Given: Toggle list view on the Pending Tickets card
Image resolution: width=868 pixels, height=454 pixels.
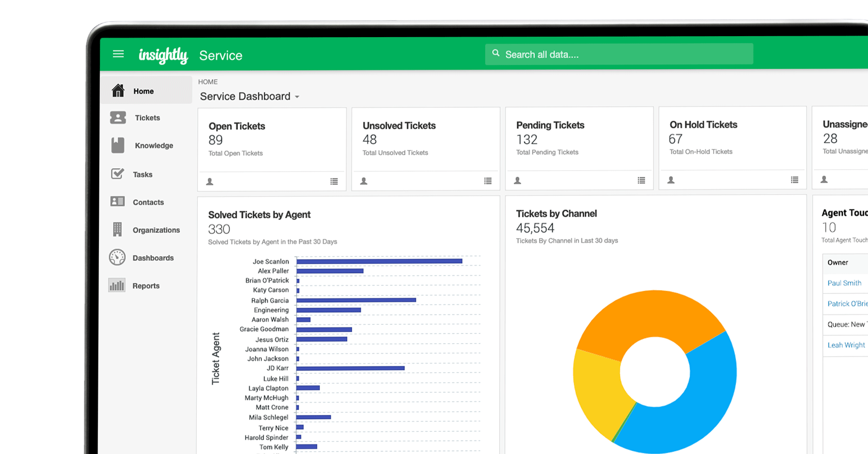Looking at the screenshot, I should click(641, 180).
